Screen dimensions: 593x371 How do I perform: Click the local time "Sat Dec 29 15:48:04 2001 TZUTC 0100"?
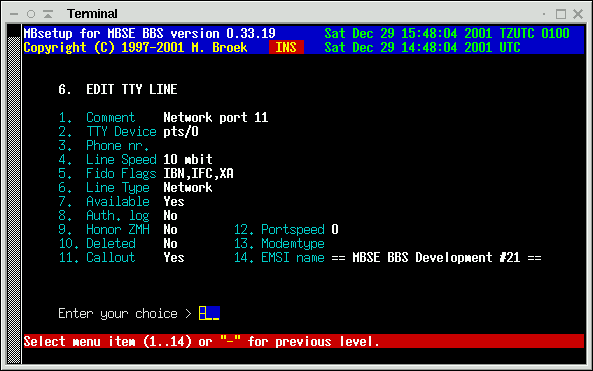tap(447, 34)
